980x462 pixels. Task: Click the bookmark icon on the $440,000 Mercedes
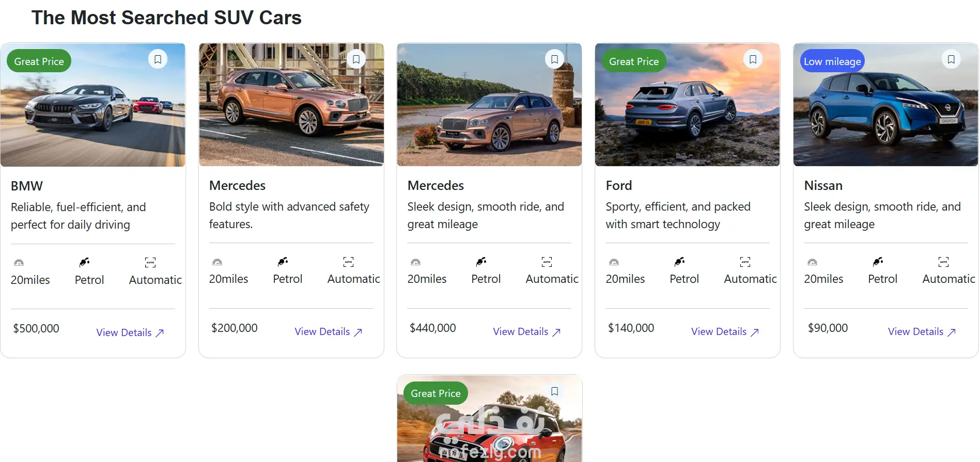[x=554, y=59]
